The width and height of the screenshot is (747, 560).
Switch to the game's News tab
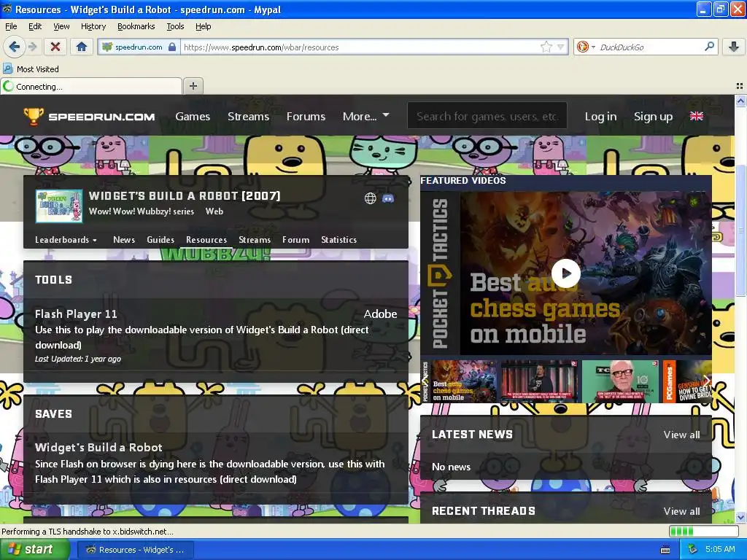pos(124,239)
